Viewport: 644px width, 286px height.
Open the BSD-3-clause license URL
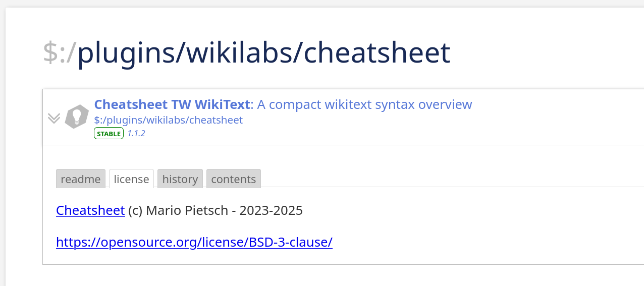coord(194,242)
